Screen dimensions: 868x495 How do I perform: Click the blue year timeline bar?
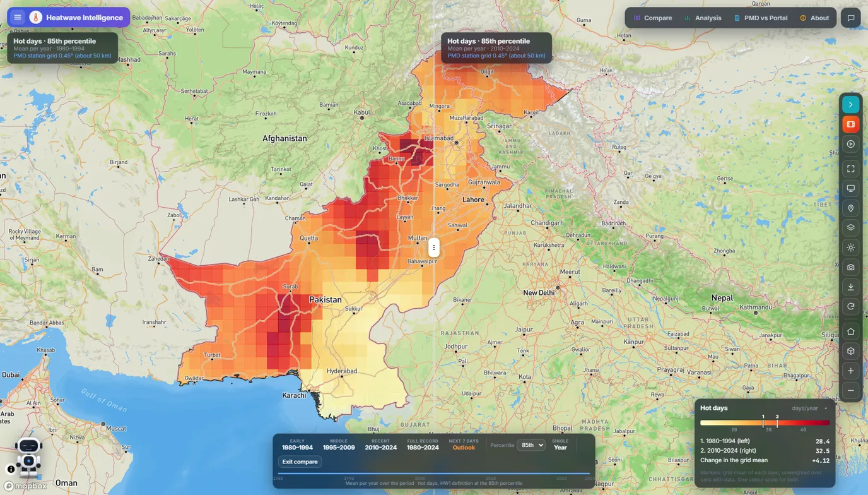click(x=434, y=473)
